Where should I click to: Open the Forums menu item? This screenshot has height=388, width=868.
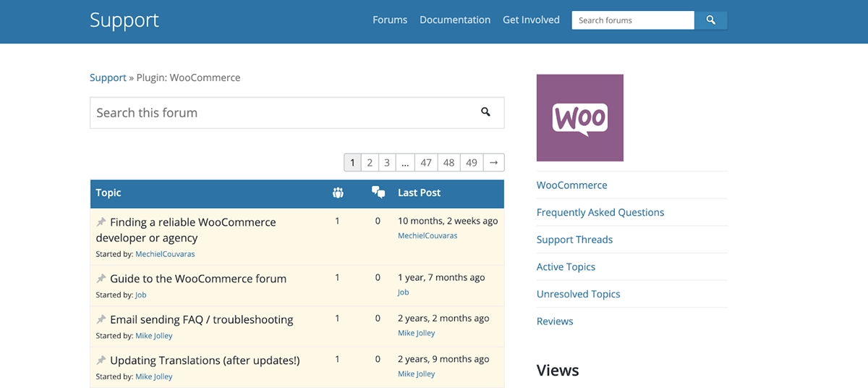point(390,20)
